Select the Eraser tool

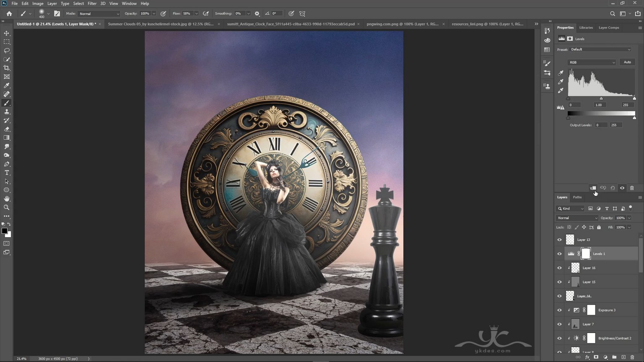[x=7, y=129]
